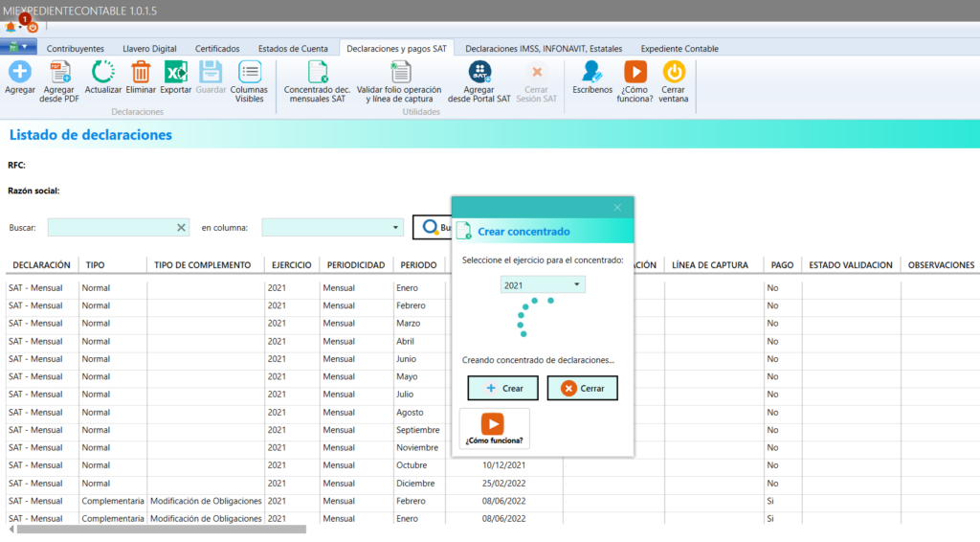The image size is (980, 542).
Task: Click the 'Septiembre' period cell
Action: click(417, 430)
